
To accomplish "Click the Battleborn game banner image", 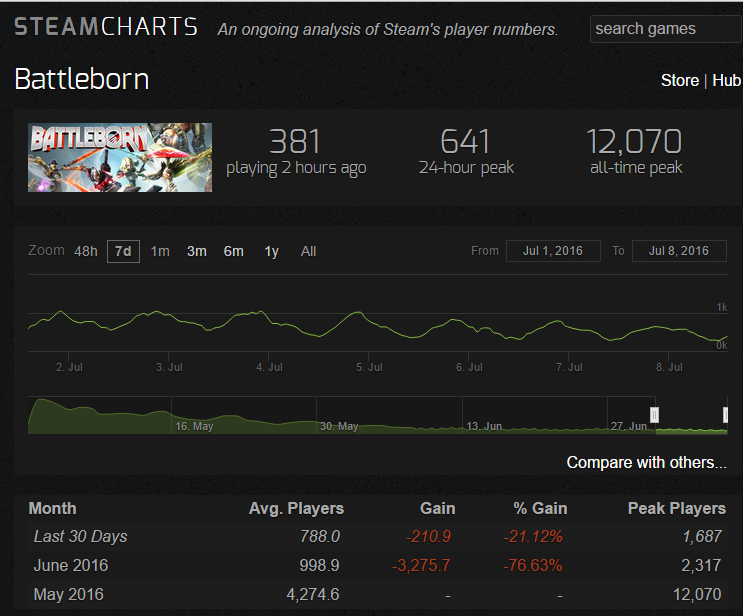I will click(x=120, y=157).
